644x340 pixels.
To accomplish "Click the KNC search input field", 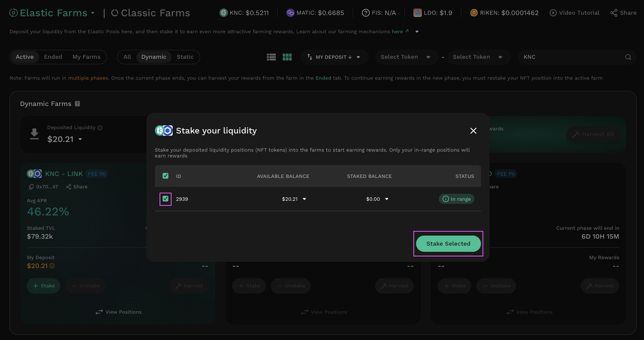I will click(571, 57).
